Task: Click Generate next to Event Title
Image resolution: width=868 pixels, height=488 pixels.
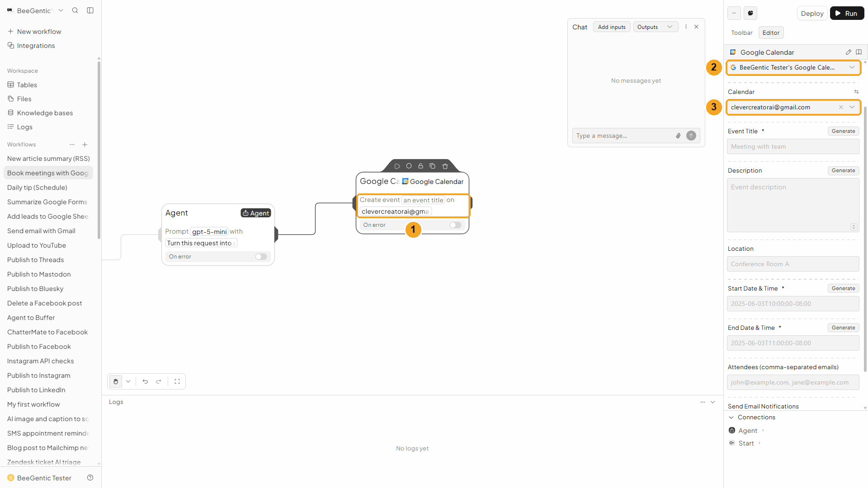Action: tap(843, 131)
